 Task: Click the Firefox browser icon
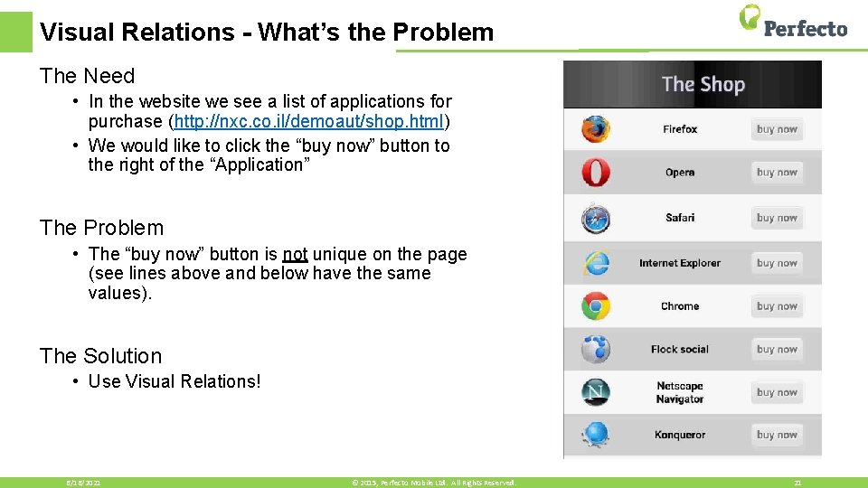coord(596,129)
